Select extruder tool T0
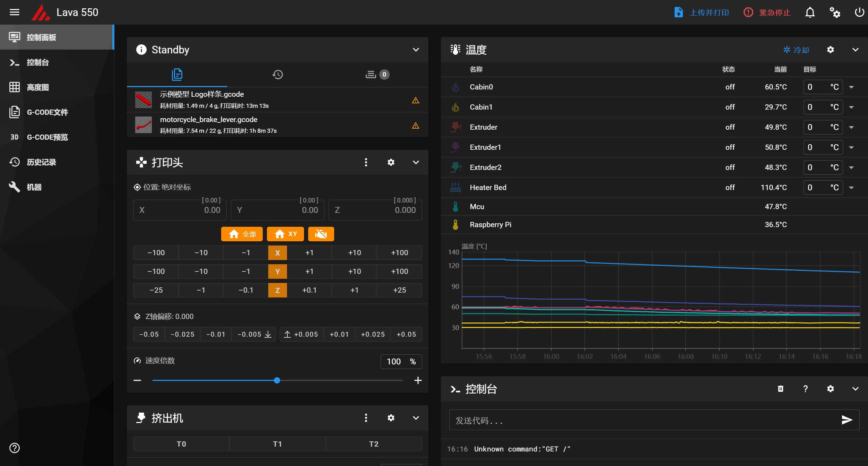Screen dimensions: 868x466 pos(181,444)
